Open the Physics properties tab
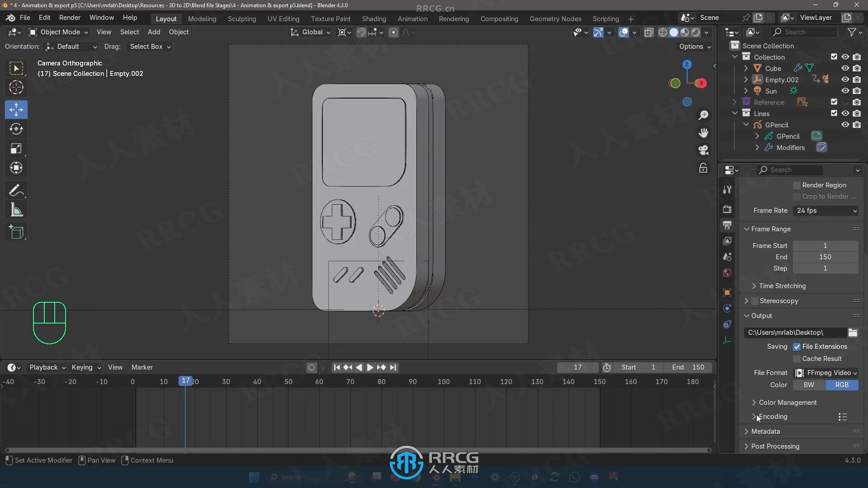 (x=727, y=308)
